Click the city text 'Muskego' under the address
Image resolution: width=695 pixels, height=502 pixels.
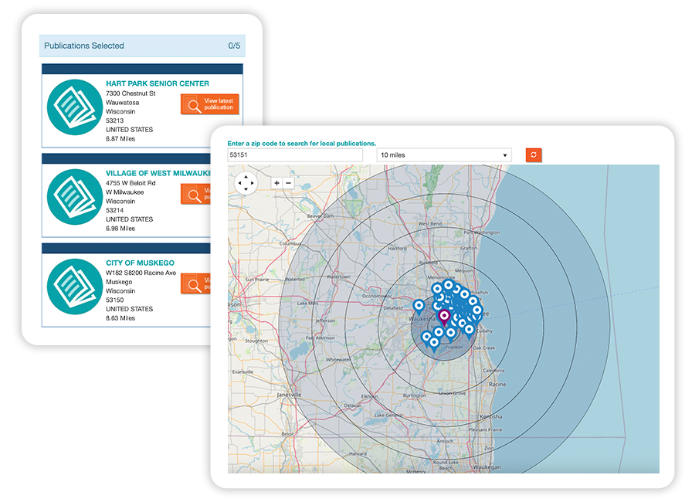pos(119,282)
